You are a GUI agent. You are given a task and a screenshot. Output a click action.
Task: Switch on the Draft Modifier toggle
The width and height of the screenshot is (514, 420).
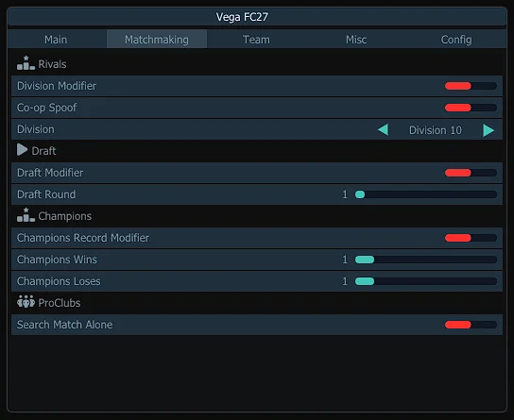pyautogui.click(x=471, y=173)
